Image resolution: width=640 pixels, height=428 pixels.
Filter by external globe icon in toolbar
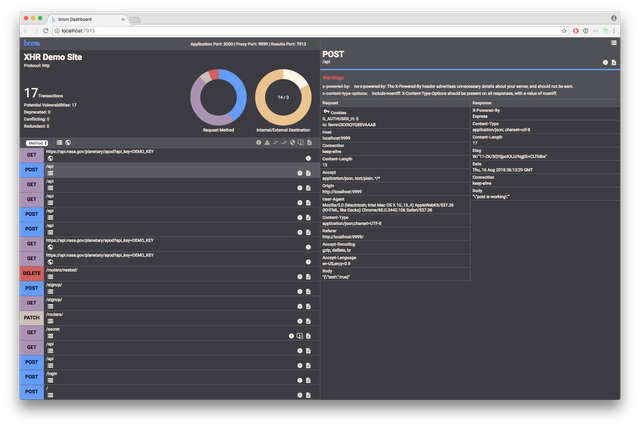68,142
